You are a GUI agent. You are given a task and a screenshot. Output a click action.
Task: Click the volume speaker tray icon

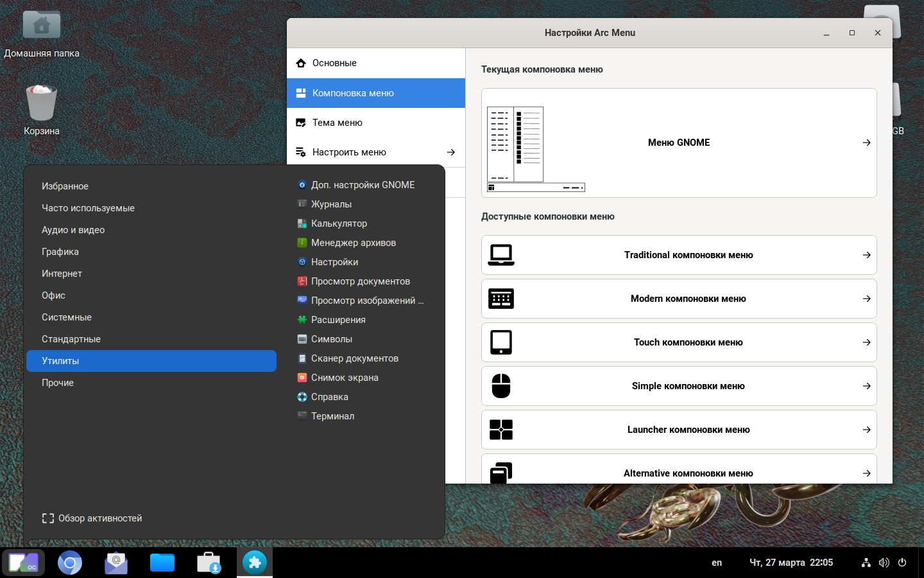[884, 563]
